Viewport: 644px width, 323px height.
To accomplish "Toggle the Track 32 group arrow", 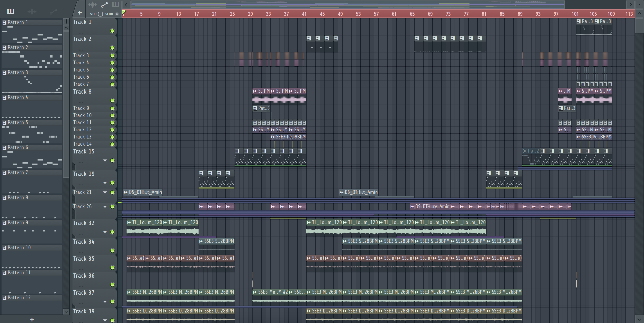I will (x=105, y=232).
